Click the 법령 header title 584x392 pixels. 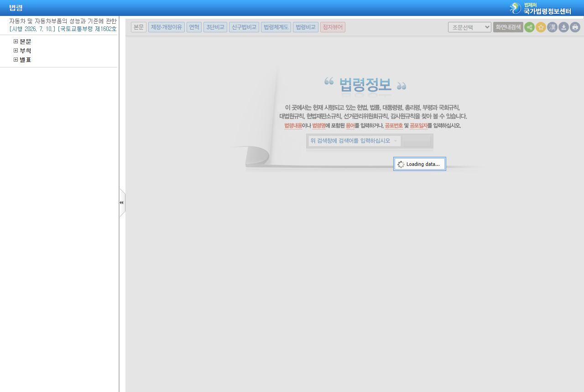point(16,8)
